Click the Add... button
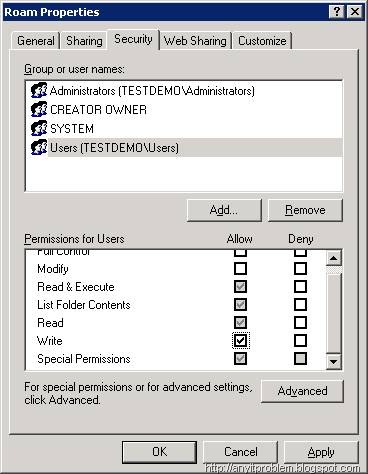 click(224, 210)
